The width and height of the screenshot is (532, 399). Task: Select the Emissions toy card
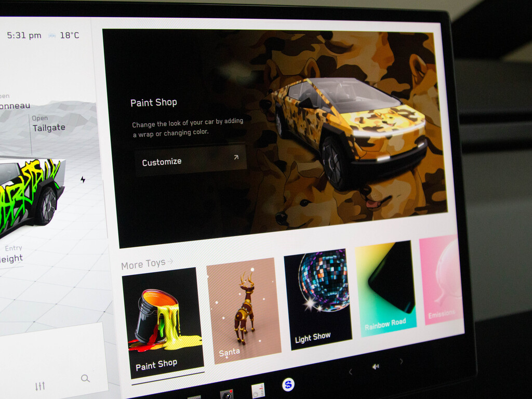[441, 279]
